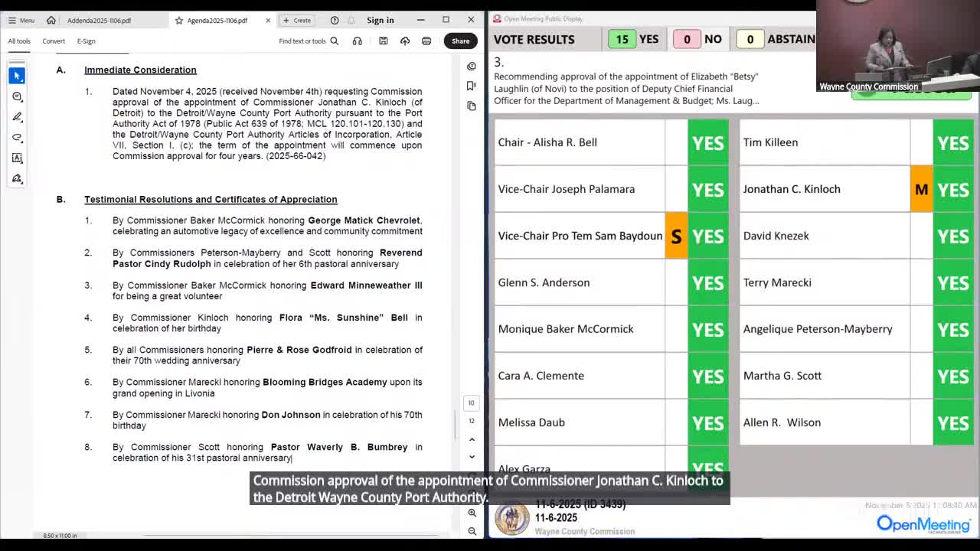
Task: Click the Wayne County seal emblem
Action: click(x=512, y=519)
